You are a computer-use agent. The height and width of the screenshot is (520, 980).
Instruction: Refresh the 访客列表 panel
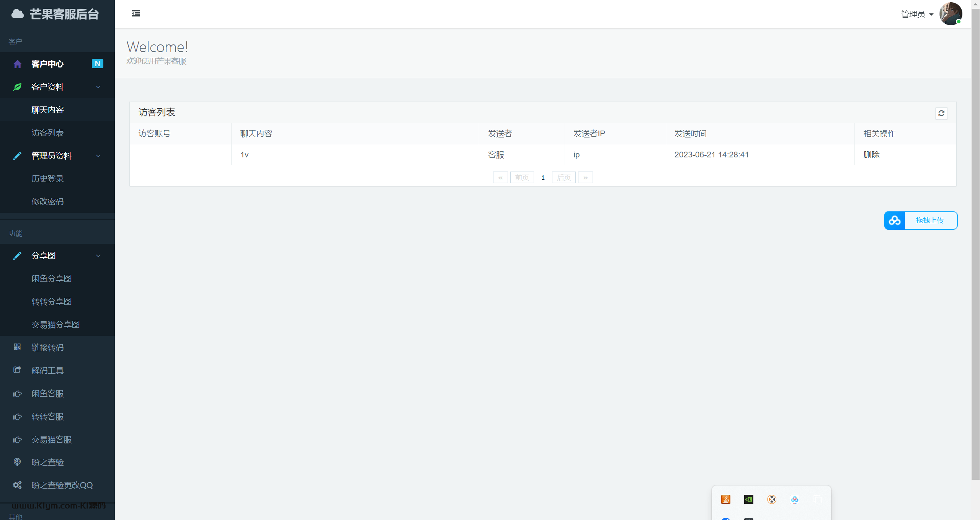click(941, 113)
